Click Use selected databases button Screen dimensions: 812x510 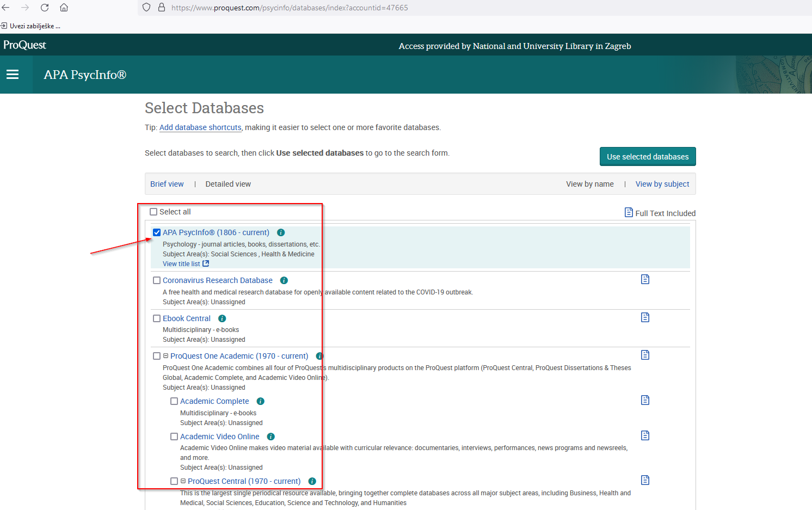click(648, 157)
